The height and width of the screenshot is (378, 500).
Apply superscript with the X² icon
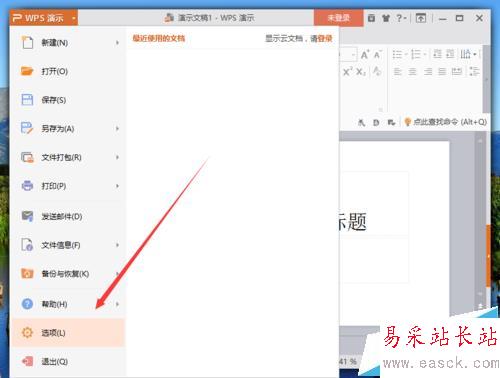(x=348, y=71)
